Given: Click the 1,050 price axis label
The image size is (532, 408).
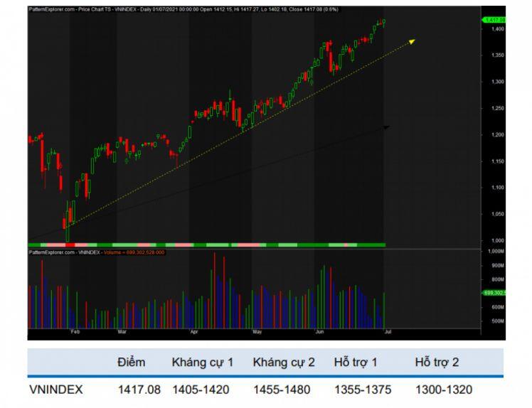Looking at the screenshot, I should [498, 215].
